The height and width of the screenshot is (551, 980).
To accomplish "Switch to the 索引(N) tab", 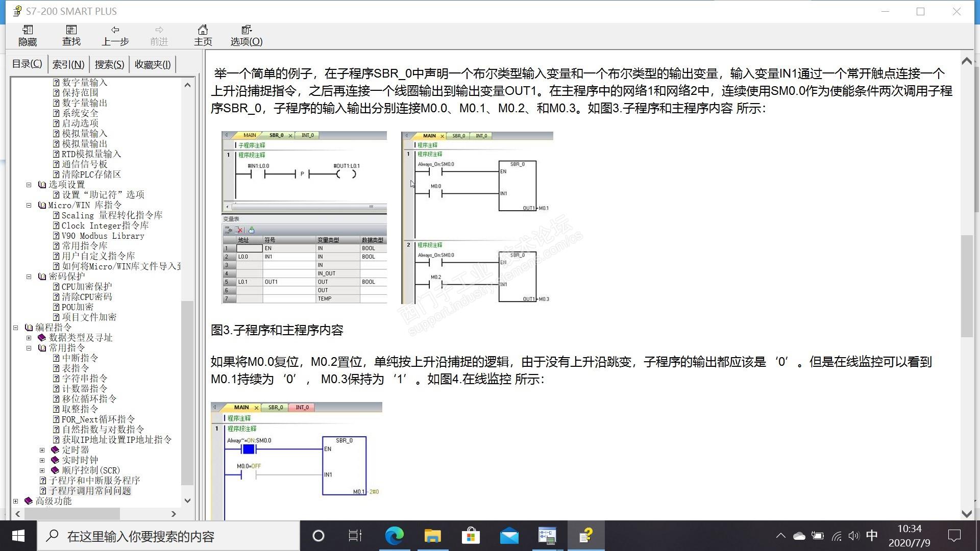I will coord(68,64).
